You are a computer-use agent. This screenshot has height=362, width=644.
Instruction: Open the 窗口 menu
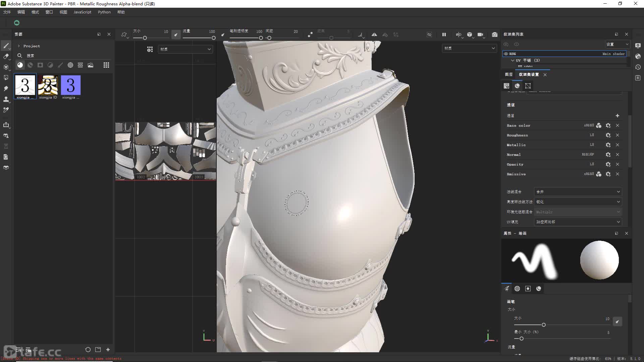[x=49, y=12]
